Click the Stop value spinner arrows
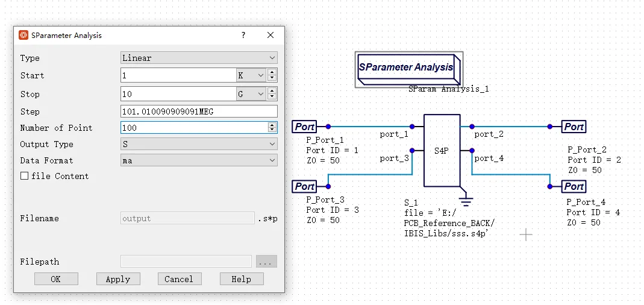 [272, 93]
